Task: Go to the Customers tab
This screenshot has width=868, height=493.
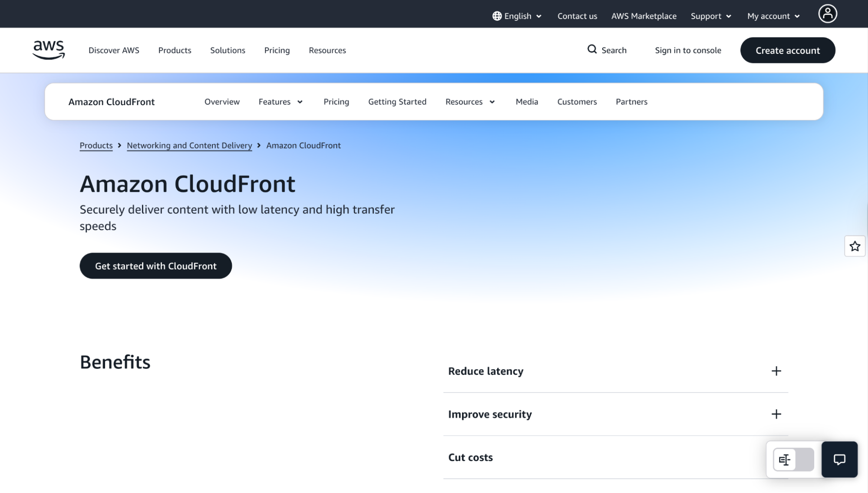Action: [577, 102]
